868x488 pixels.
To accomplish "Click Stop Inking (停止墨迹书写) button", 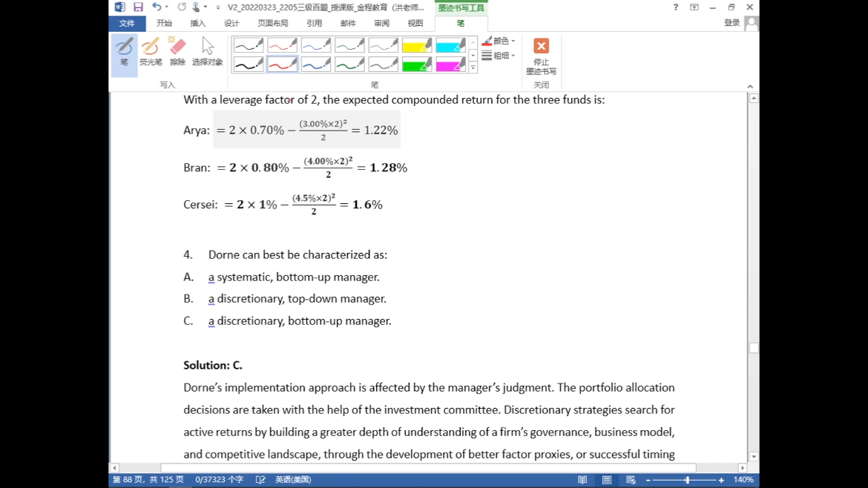I will coord(541,56).
